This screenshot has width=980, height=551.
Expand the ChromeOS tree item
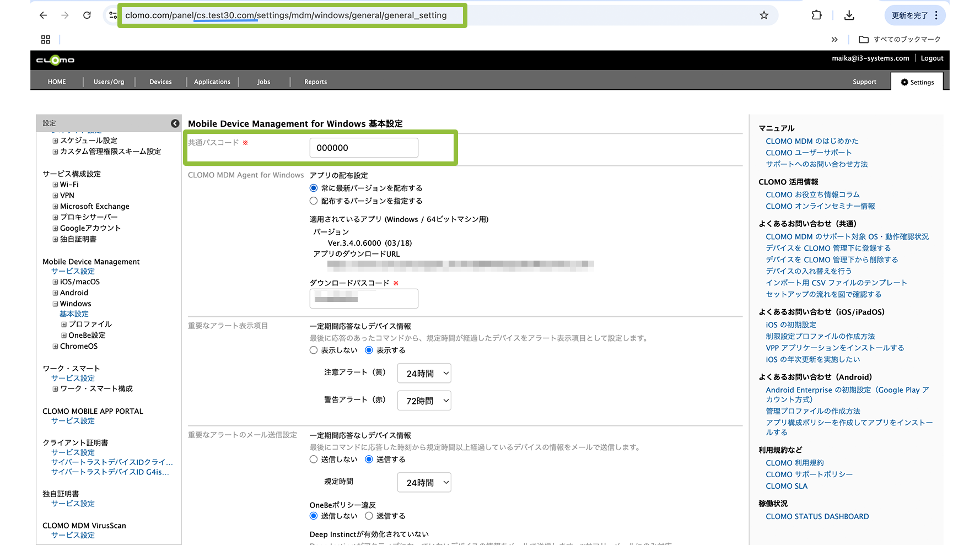pos(55,347)
